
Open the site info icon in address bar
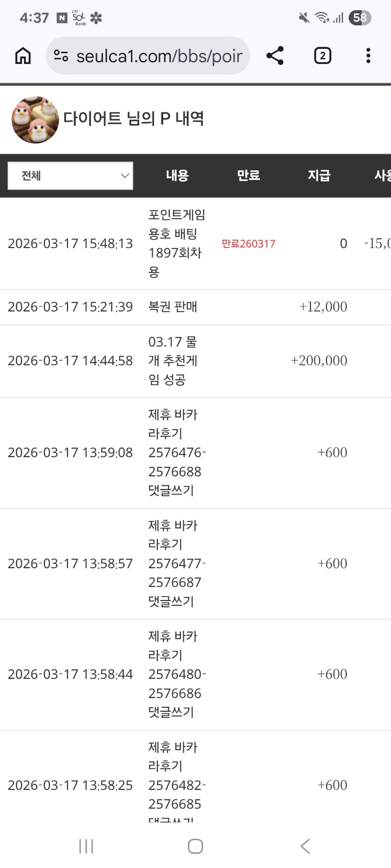tap(61, 56)
